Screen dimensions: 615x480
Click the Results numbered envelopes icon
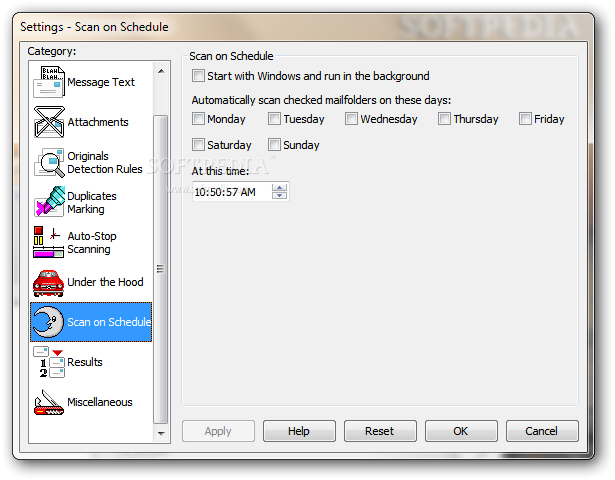(x=49, y=362)
